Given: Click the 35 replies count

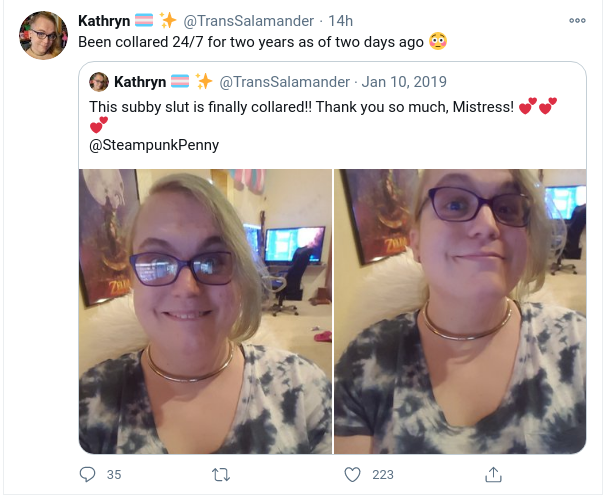Looking at the screenshot, I should [114, 475].
